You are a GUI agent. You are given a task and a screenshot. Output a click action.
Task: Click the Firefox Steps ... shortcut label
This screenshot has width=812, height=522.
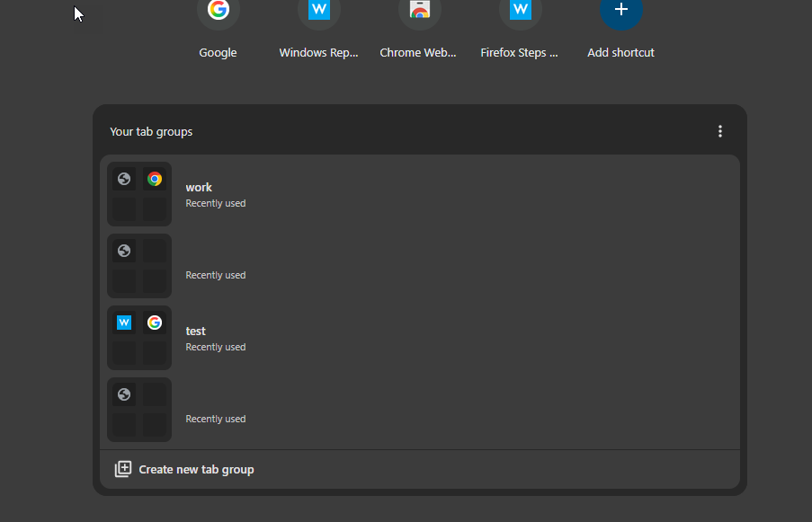click(520, 53)
